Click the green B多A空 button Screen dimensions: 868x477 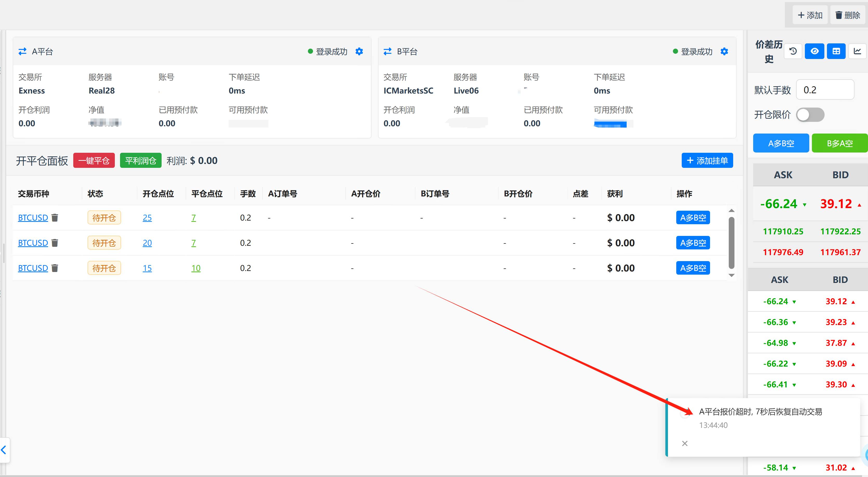point(839,143)
